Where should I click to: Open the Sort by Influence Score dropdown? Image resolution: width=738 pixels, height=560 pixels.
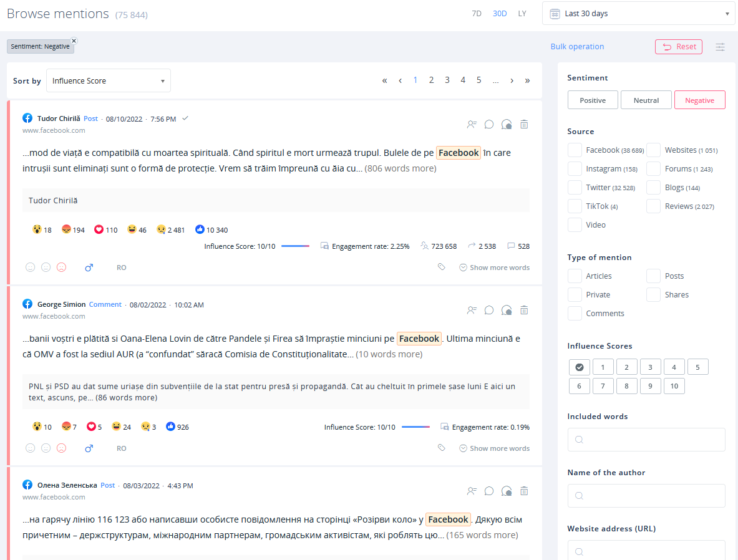pos(108,80)
